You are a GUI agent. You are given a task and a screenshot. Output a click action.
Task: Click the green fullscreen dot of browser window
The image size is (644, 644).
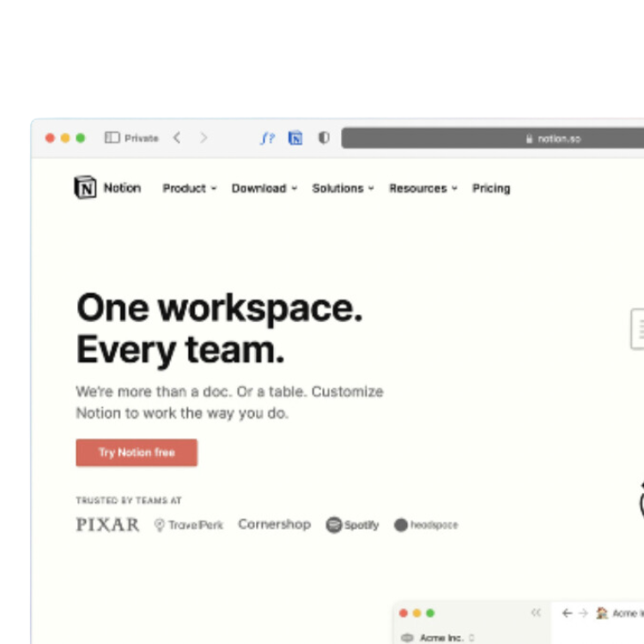tap(81, 138)
